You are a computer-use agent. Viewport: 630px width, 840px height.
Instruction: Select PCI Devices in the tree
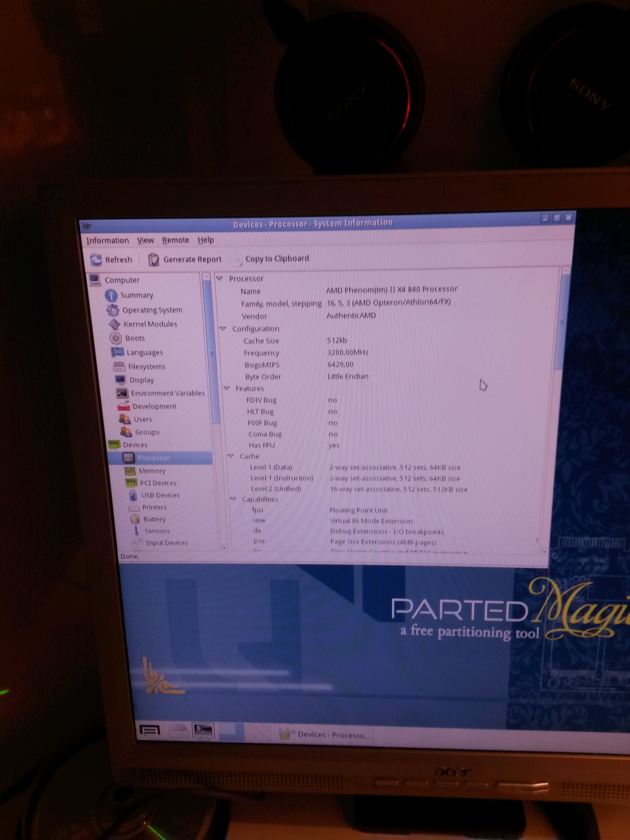pyautogui.click(x=158, y=483)
